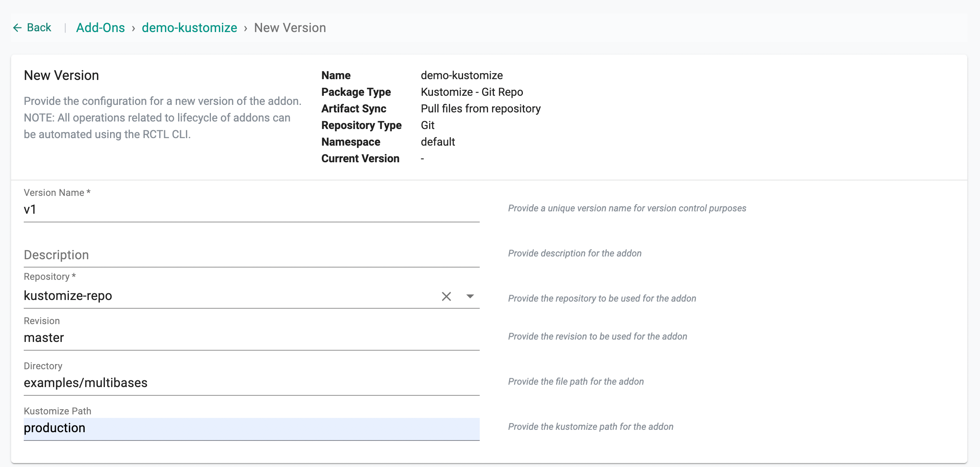The image size is (980, 467).
Task: Click the chevron after Add-Ons breadcrumb
Action: 133,28
